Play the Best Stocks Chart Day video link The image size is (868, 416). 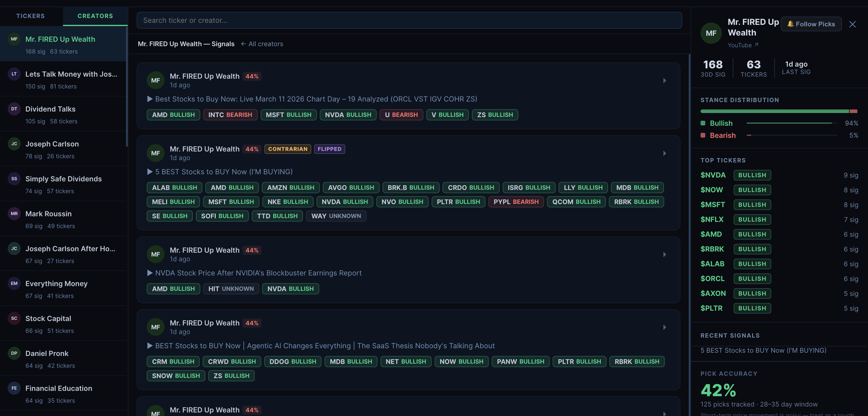tap(312, 99)
